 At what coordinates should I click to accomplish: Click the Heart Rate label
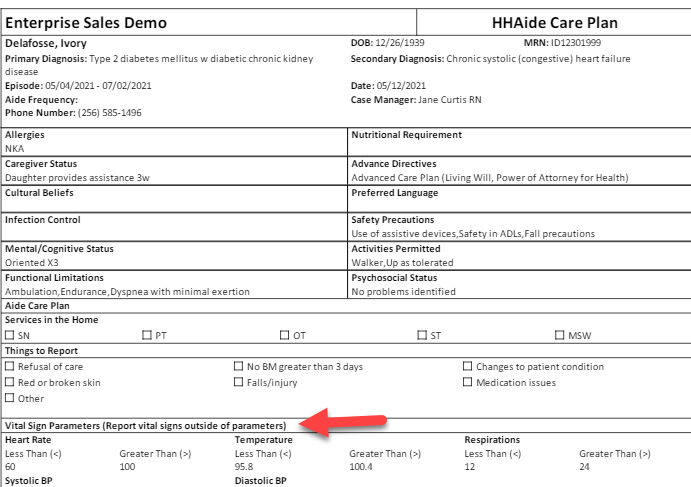28,440
